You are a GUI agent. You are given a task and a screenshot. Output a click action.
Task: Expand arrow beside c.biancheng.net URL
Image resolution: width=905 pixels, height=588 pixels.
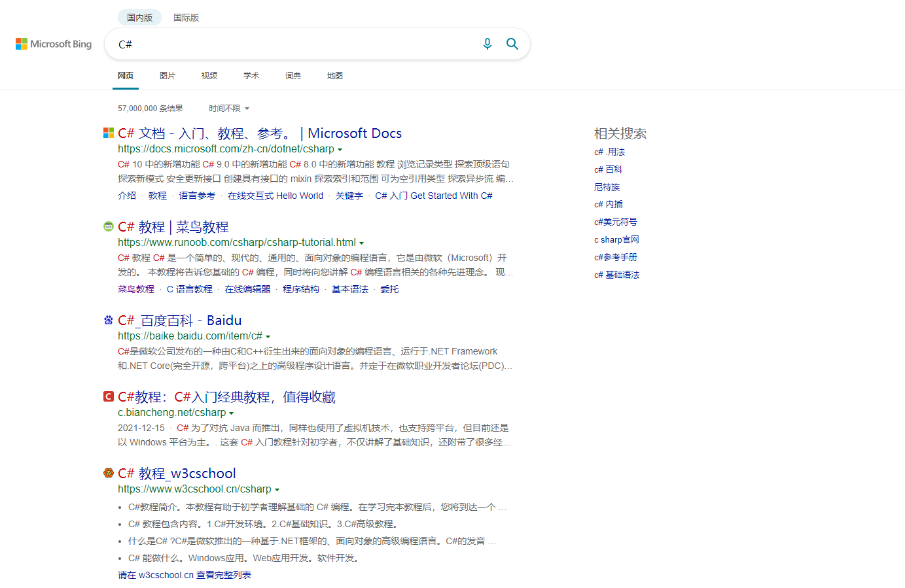click(231, 413)
